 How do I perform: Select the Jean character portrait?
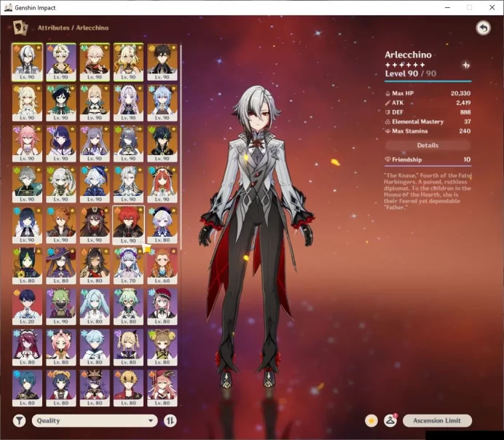point(95,103)
